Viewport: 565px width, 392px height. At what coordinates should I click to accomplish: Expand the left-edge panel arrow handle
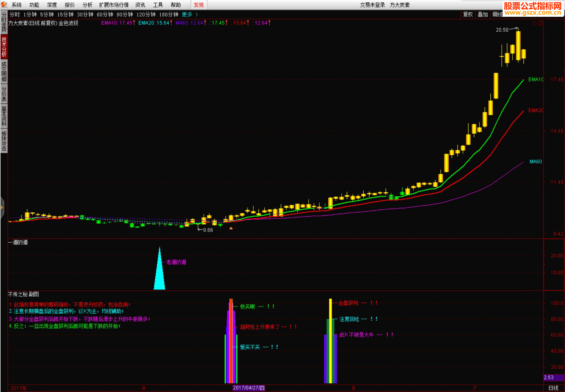coord(2,208)
